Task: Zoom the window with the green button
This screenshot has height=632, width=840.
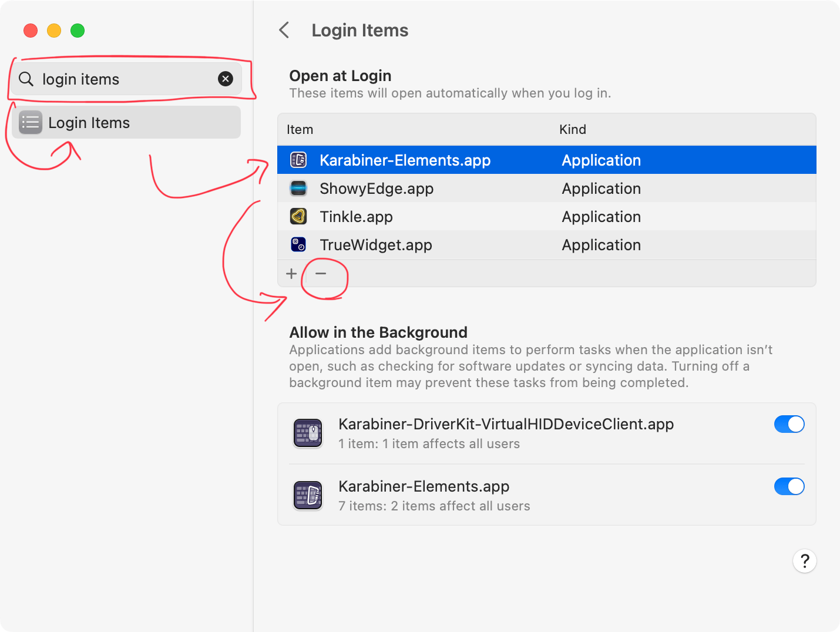Action: [x=78, y=31]
